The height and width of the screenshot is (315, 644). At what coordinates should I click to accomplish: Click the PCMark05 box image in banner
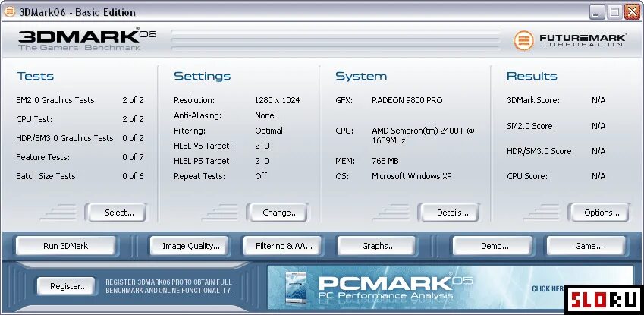click(296, 288)
